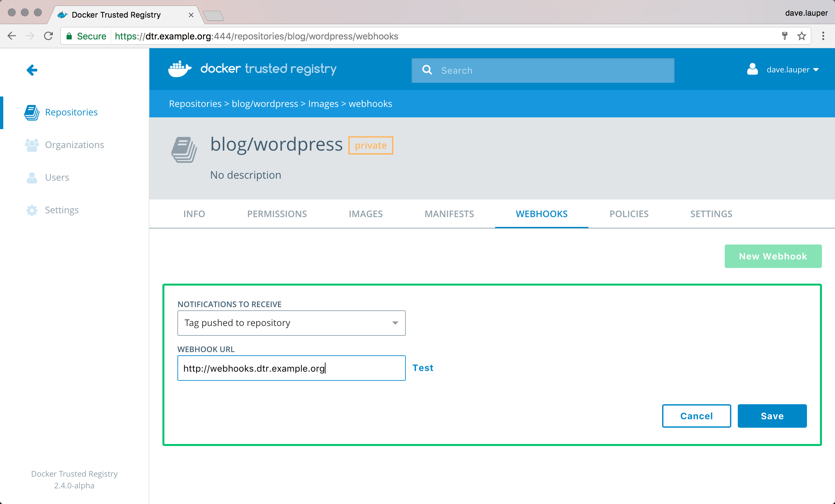Expand the dave.lauper account dropdown
The width and height of the screenshot is (835, 504).
(792, 70)
